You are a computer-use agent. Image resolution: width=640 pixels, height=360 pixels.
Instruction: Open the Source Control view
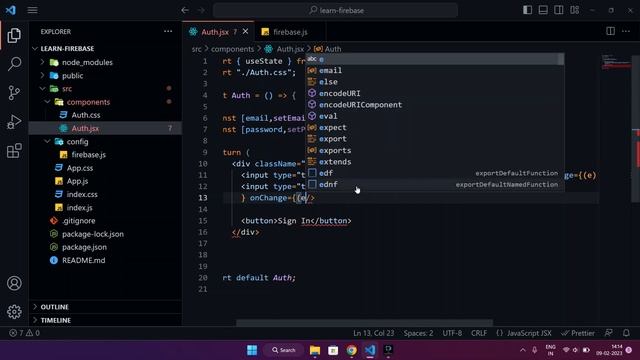pyautogui.click(x=14, y=93)
